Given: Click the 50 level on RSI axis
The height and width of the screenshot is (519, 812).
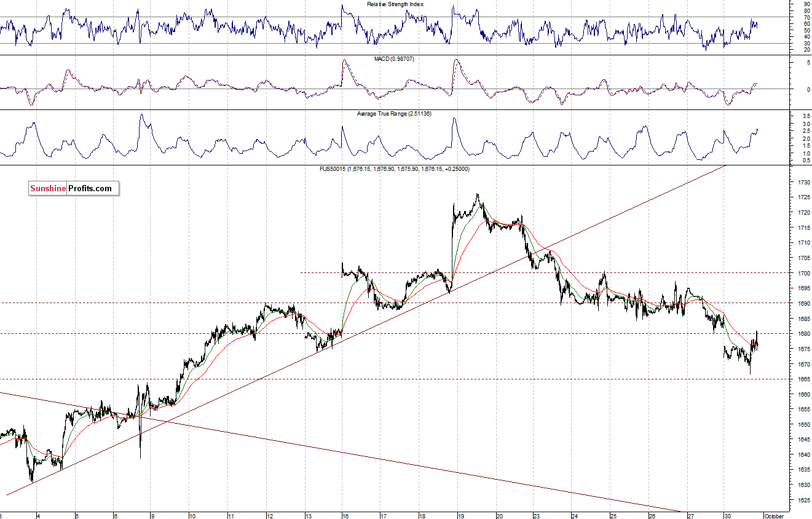Looking at the screenshot, I should [806, 30].
